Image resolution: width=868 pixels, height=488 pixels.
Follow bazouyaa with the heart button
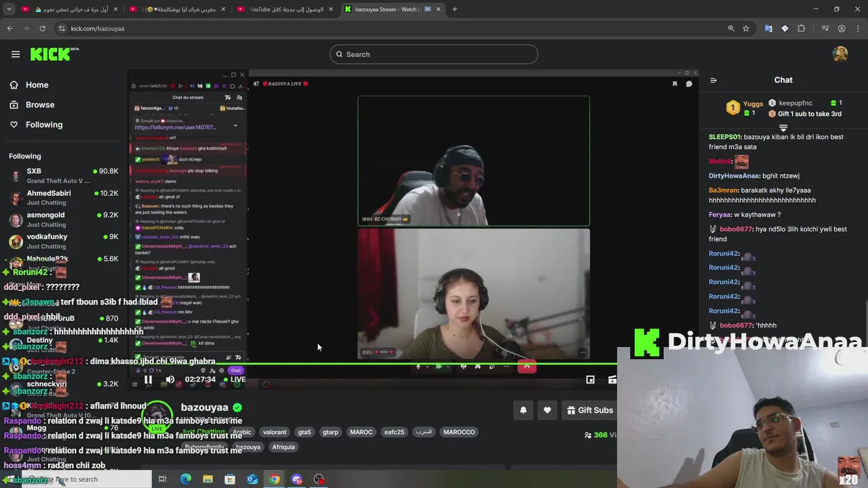click(x=547, y=410)
